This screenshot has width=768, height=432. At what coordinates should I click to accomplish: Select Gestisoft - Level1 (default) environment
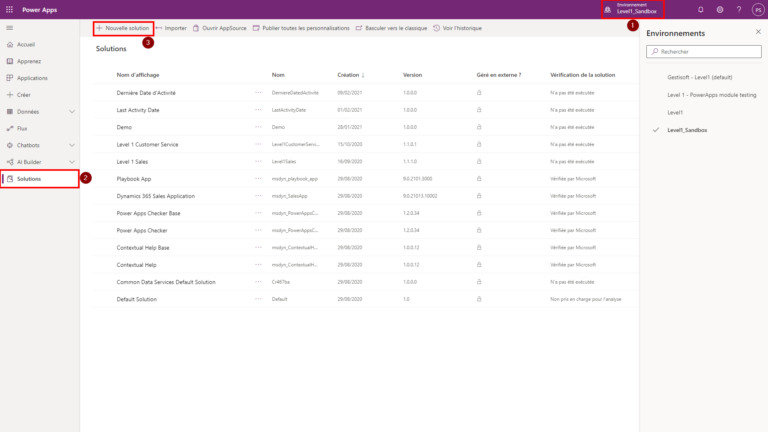699,77
